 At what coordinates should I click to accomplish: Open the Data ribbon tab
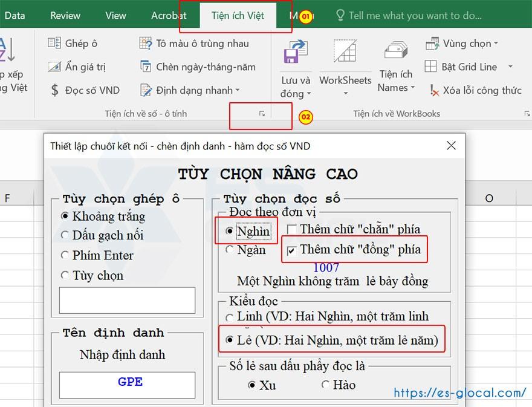click(x=15, y=16)
